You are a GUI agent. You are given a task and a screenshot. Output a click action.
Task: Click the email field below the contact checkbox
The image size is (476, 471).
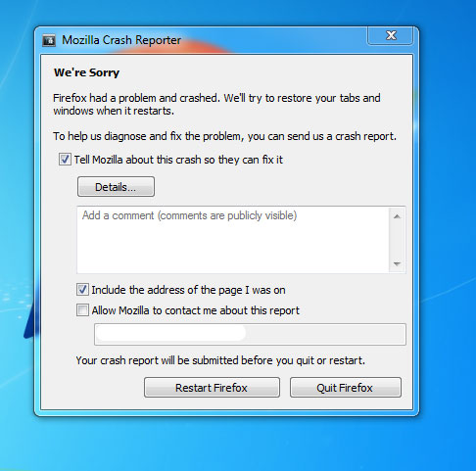(x=250, y=334)
